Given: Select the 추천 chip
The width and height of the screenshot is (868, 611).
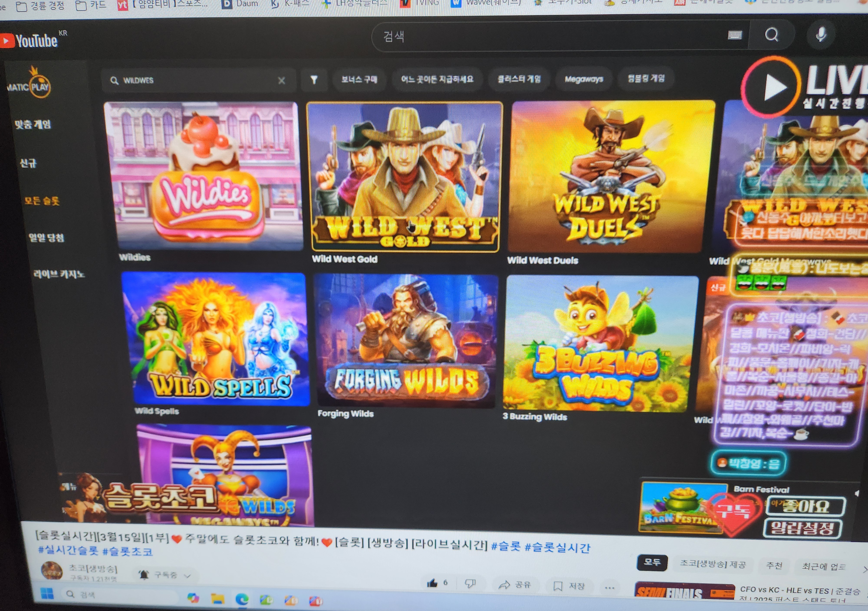Looking at the screenshot, I should click(774, 566).
